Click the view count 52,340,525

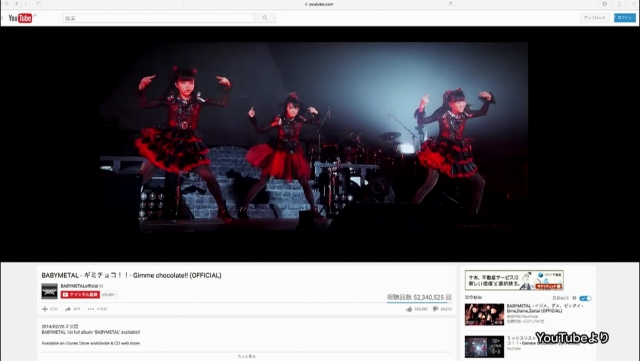click(x=419, y=297)
